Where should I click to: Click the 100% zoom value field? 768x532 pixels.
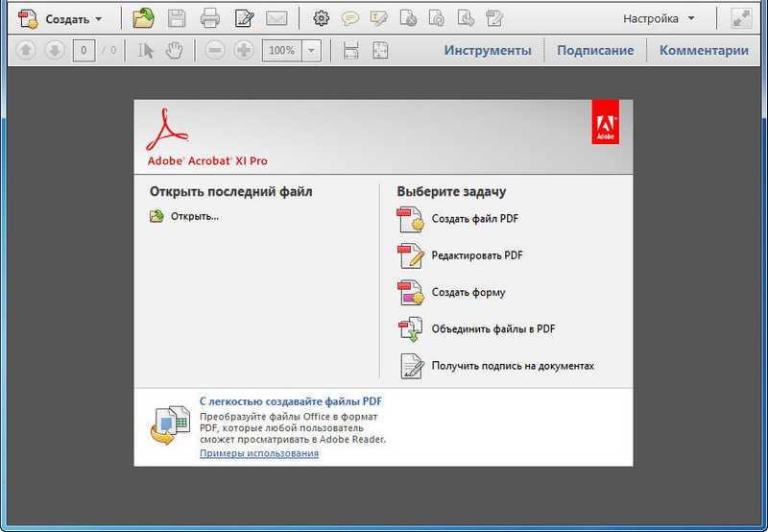click(281, 50)
